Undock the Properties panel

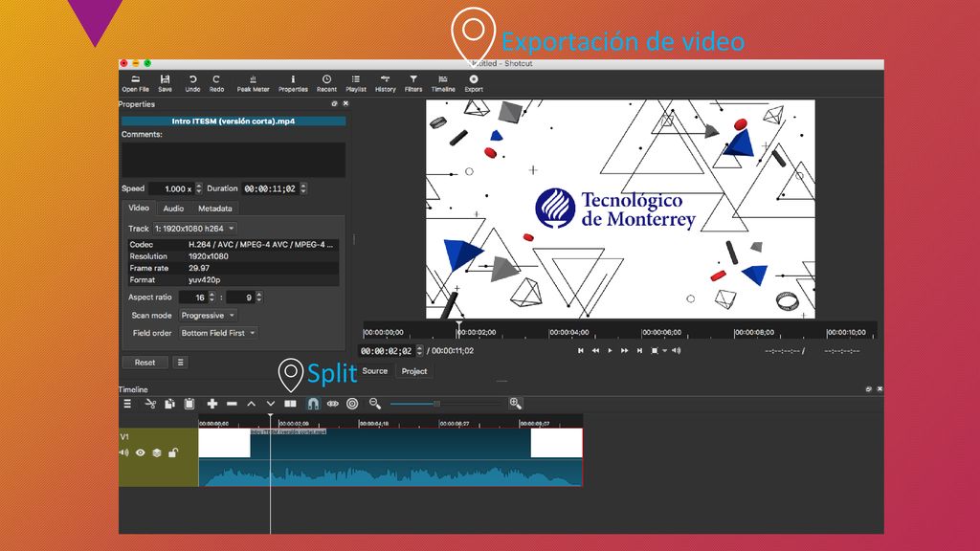click(x=334, y=103)
